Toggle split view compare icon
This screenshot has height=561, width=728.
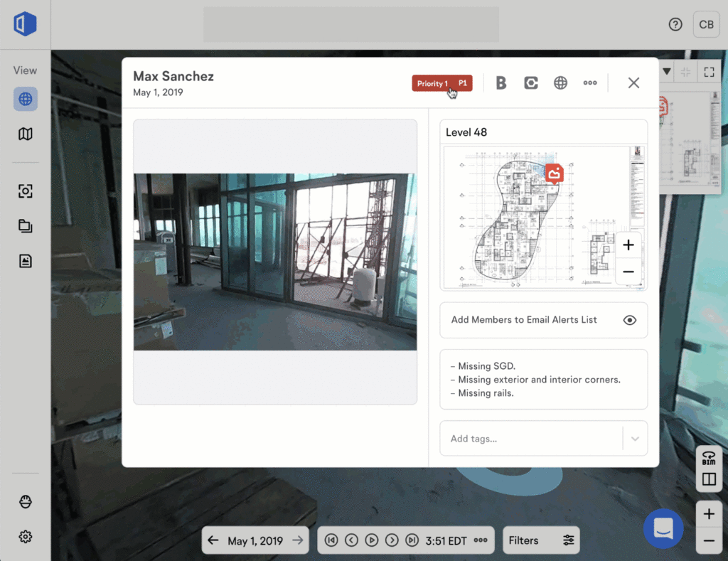709,479
